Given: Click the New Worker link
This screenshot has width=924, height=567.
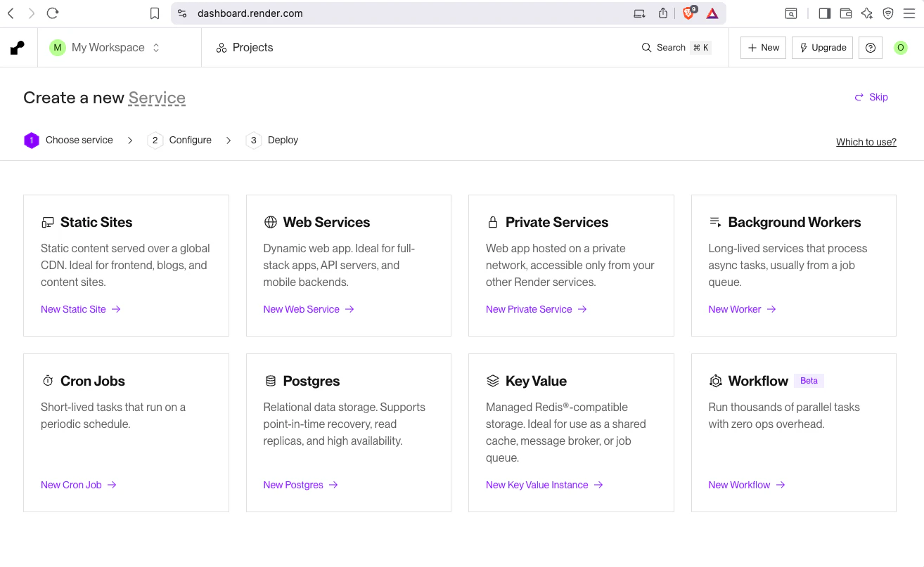Looking at the screenshot, I should coord(743,309).
